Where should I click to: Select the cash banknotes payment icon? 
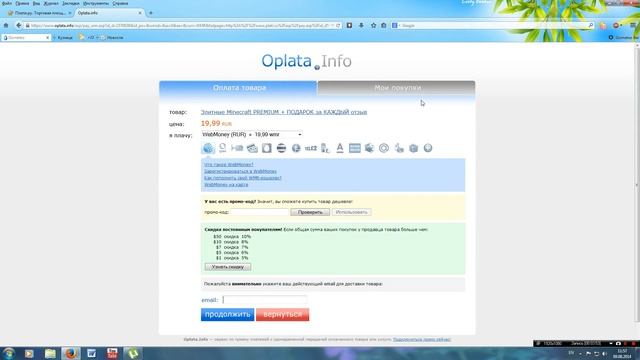point(252,148)
